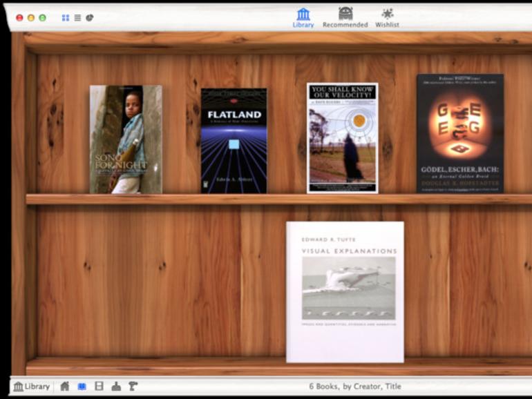Open the Recommended tab
Image resolution: width=532 pixels, height=399 pixels.
[x=345, y=18]
